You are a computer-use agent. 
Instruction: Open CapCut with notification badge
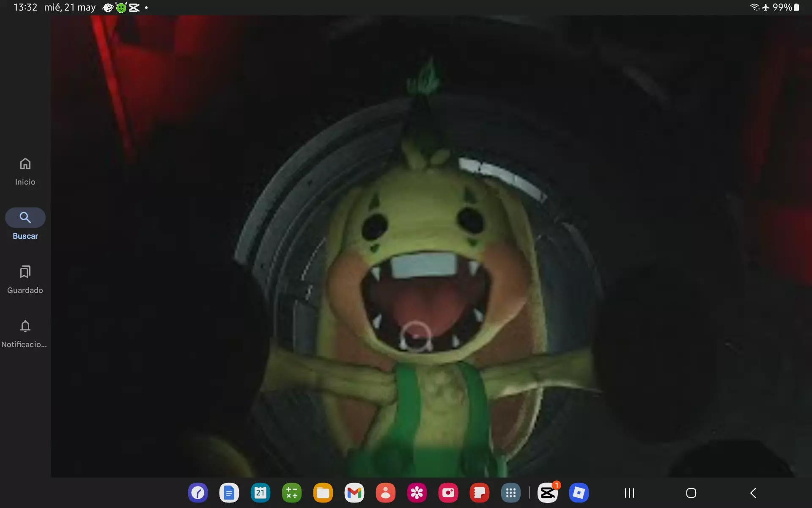(547, 493)
